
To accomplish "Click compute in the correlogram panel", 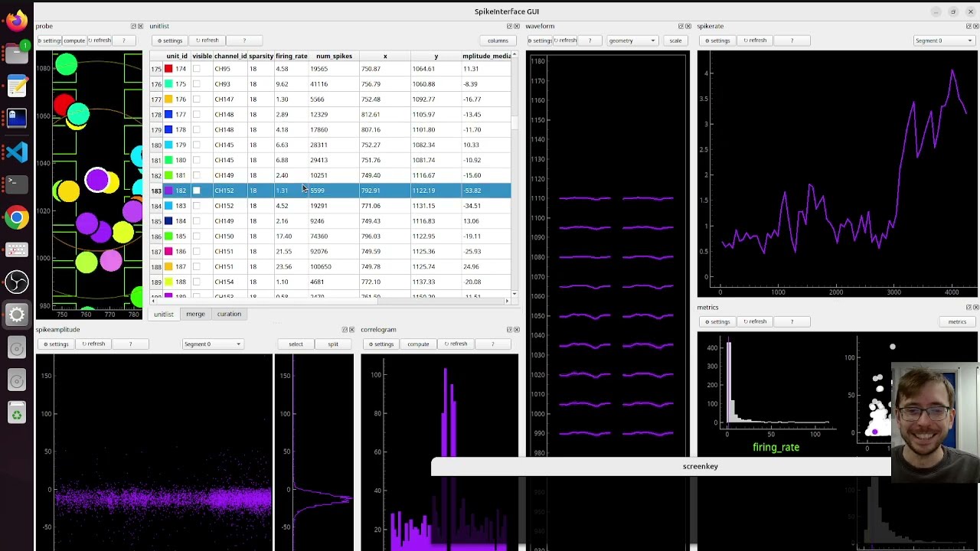I will [418, 344].
